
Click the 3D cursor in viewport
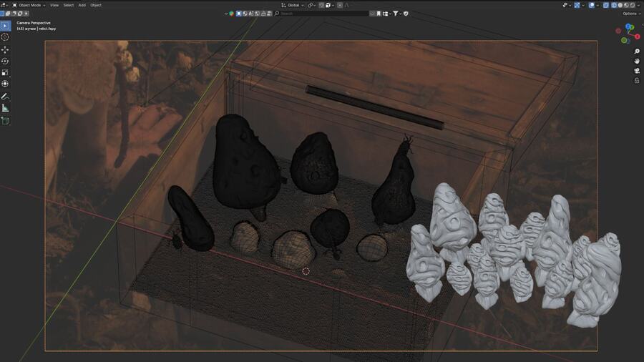306,271
